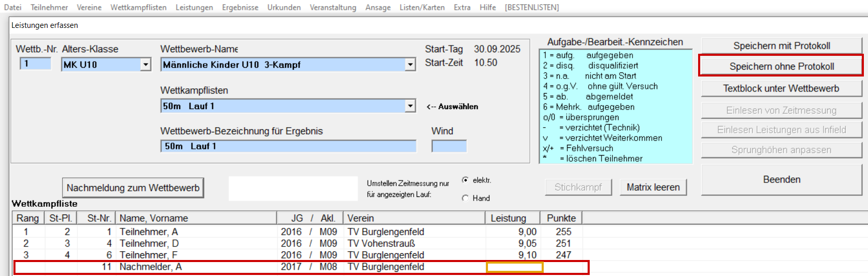Expand the Wettkampflisten '50m Lauf 1' dropdown
The image size is (868, 276).
pyautogui.click(x=410, y=106)
